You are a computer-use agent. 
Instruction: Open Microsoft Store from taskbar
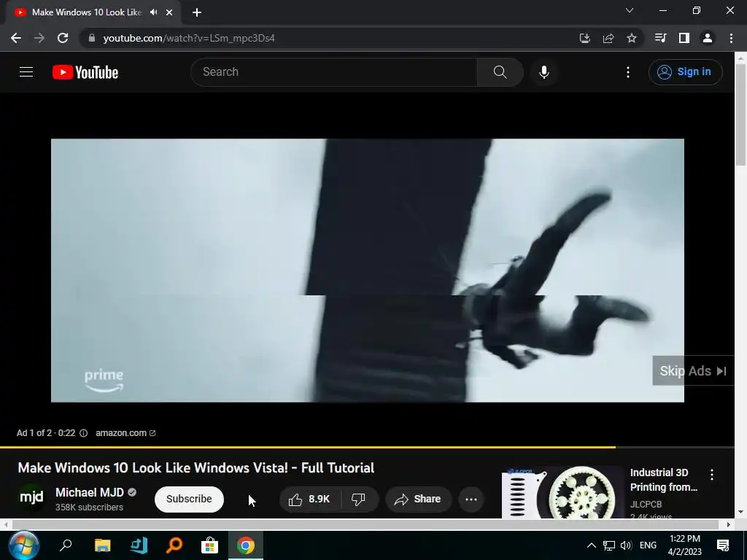pos(209,545)
